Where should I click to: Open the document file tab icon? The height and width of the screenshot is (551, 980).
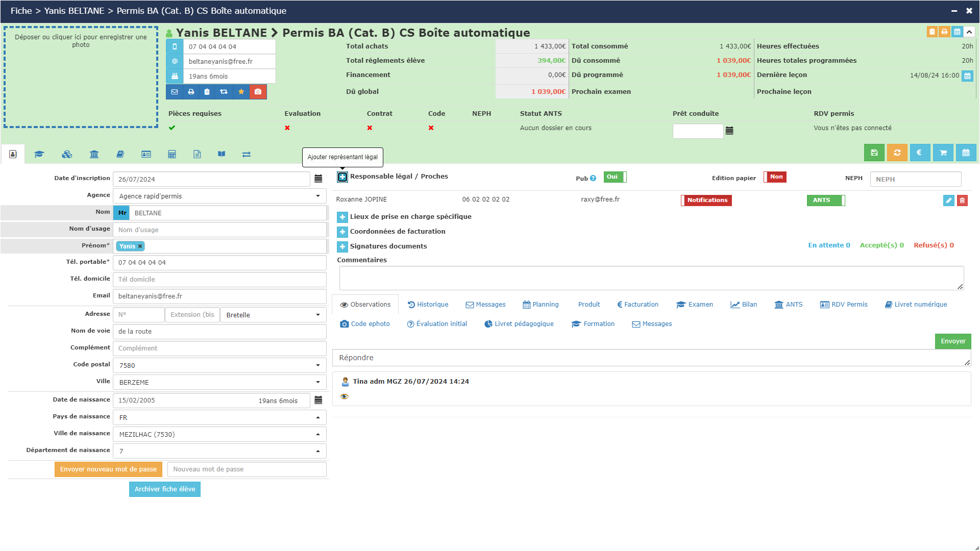[197, 154]
